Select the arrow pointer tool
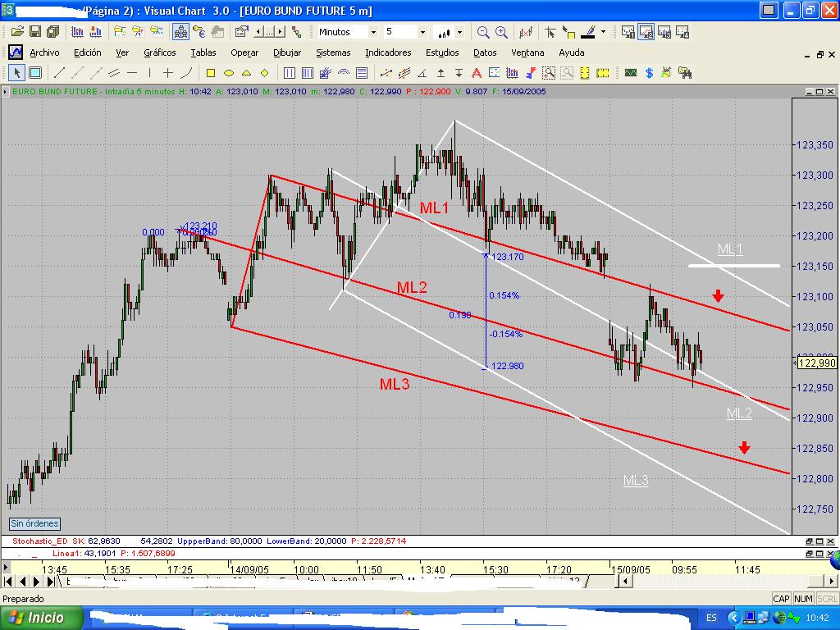Screen dimensions: 840x630 [16, 72]
